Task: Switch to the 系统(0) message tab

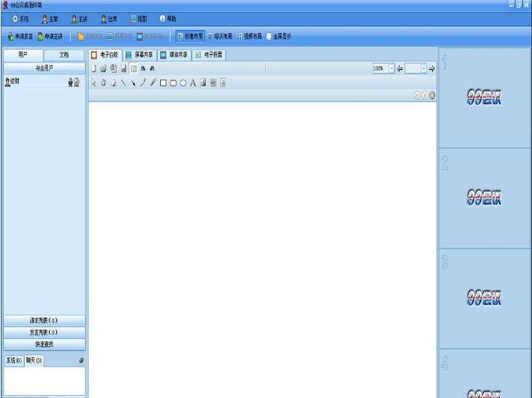Action: (x=14, y=360)
